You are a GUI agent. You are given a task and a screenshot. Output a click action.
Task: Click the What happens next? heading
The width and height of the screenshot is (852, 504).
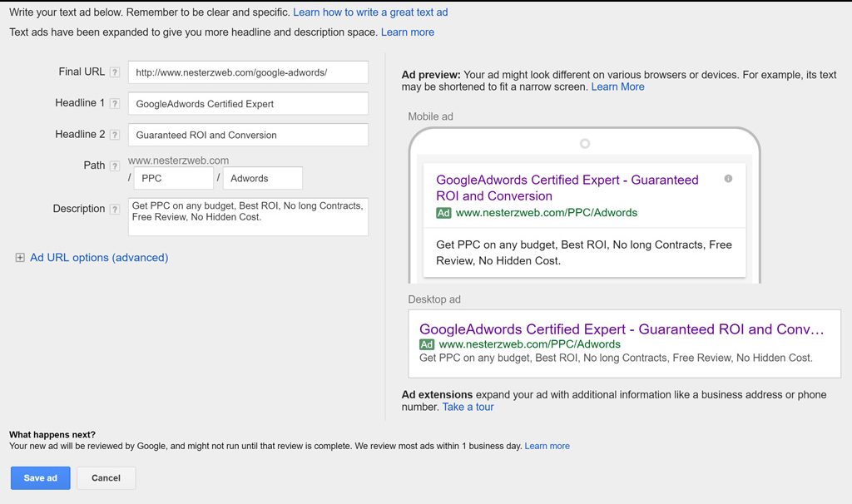[52, 434]
